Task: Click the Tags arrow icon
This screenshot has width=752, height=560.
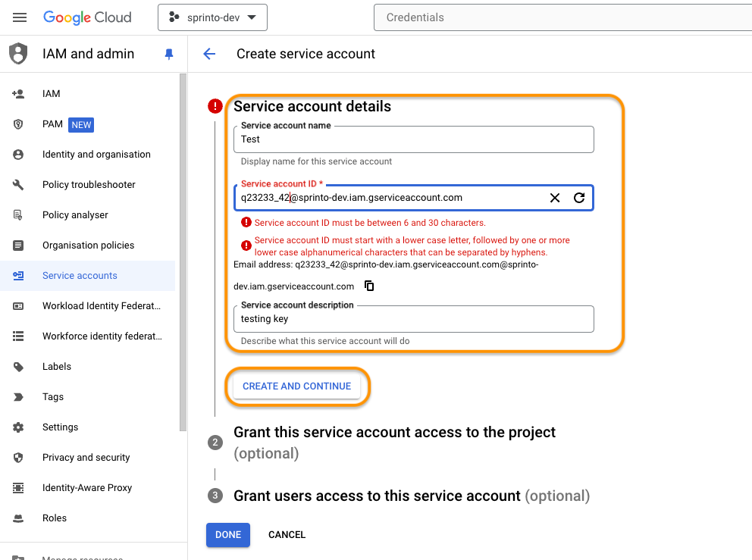Action: tap(18, 397)
